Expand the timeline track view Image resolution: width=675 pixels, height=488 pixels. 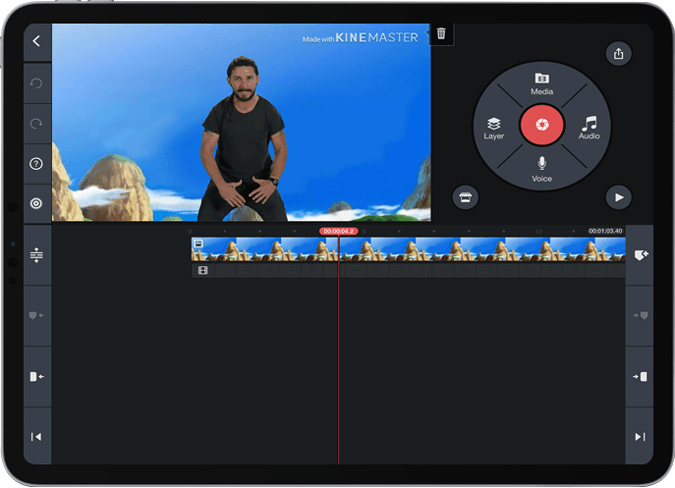37,255
